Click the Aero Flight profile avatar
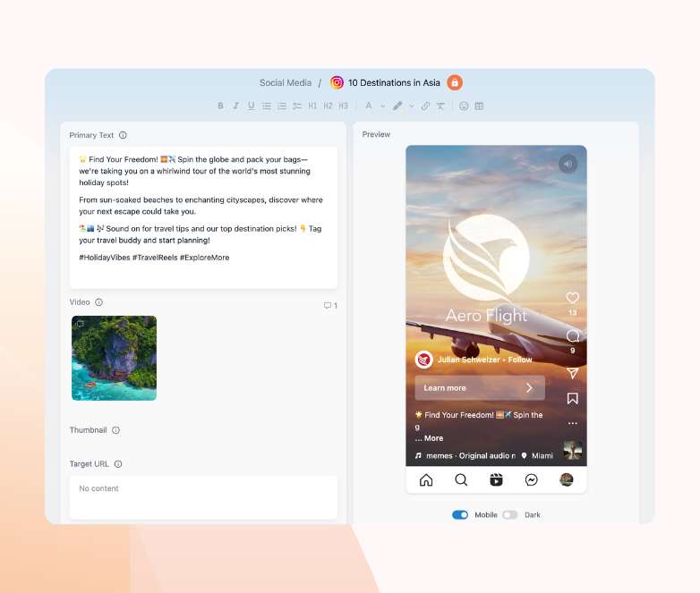 tap(424, 360)
